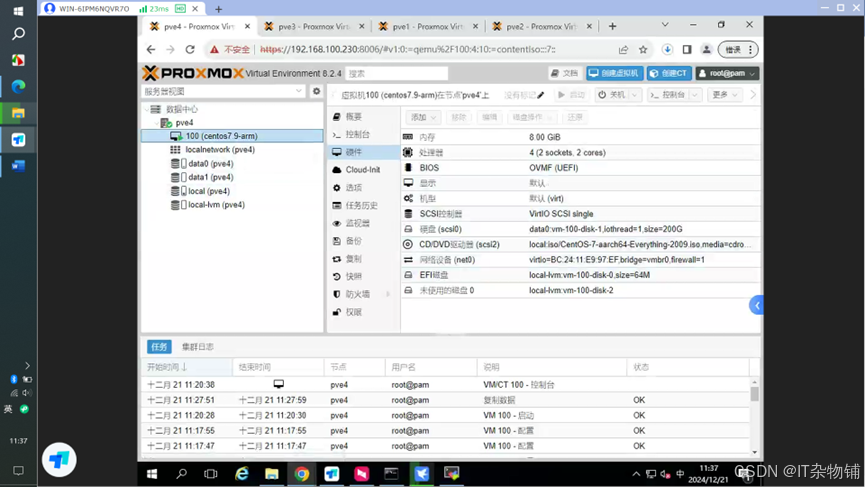
Task: Click the 关机 shutdown button
Action: point(612,95)
